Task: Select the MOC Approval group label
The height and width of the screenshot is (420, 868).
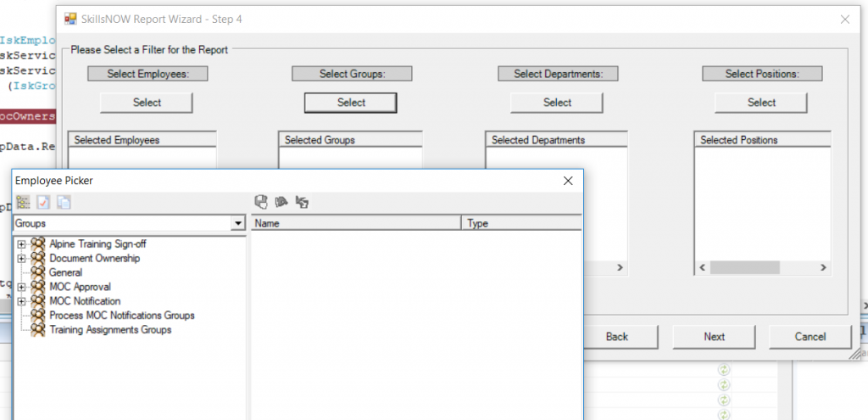Action: click(x=80, y=287)
